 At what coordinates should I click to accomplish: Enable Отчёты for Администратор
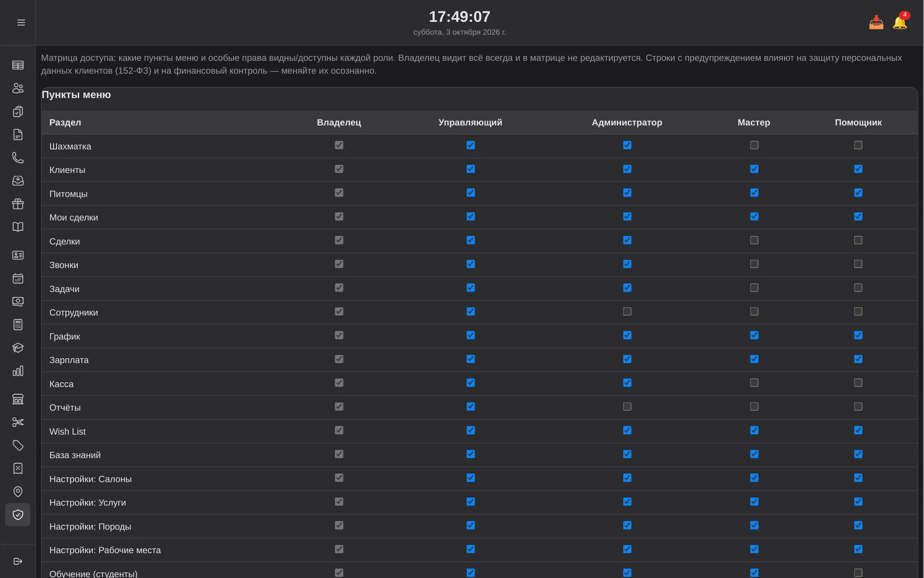(627, 406)
